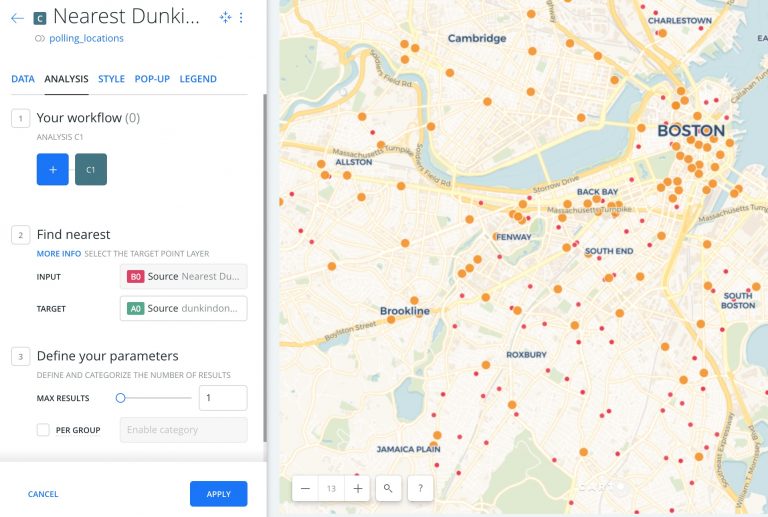Switch to the LEGEND tab

[198, 79]
